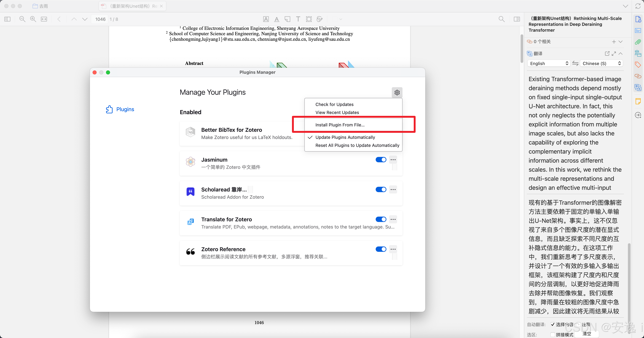Open the English source language dropdown
Screen dimensions: 644x338
(549, 64)
